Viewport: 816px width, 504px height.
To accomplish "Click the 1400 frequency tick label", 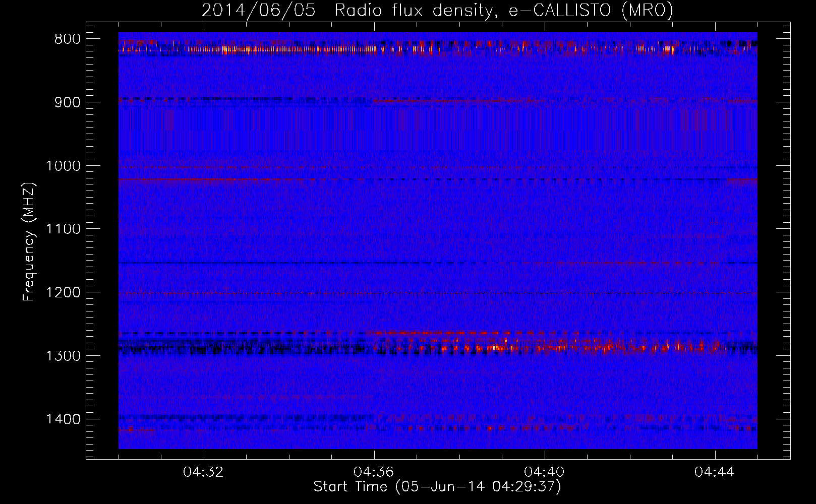I will pos(63,419).
